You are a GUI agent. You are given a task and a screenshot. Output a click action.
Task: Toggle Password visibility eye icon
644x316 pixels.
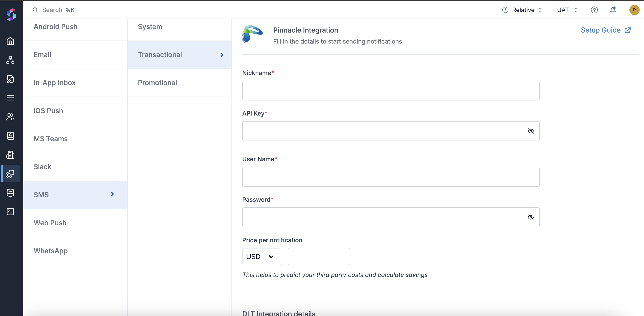pyautogui.click(x=530, y=217)
